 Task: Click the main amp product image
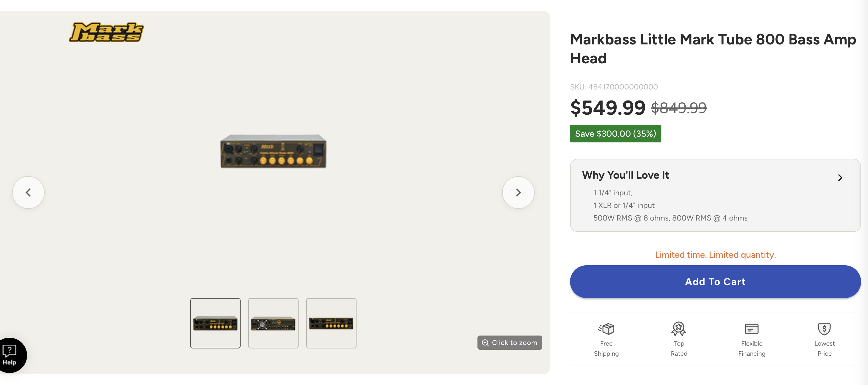(273, 151)
